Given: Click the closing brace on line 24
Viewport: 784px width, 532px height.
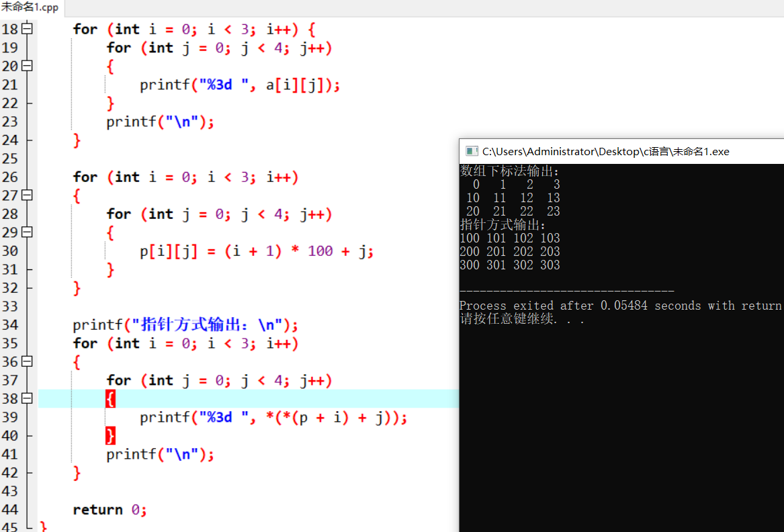Looking at the screenshot, I should coord(77,140).
